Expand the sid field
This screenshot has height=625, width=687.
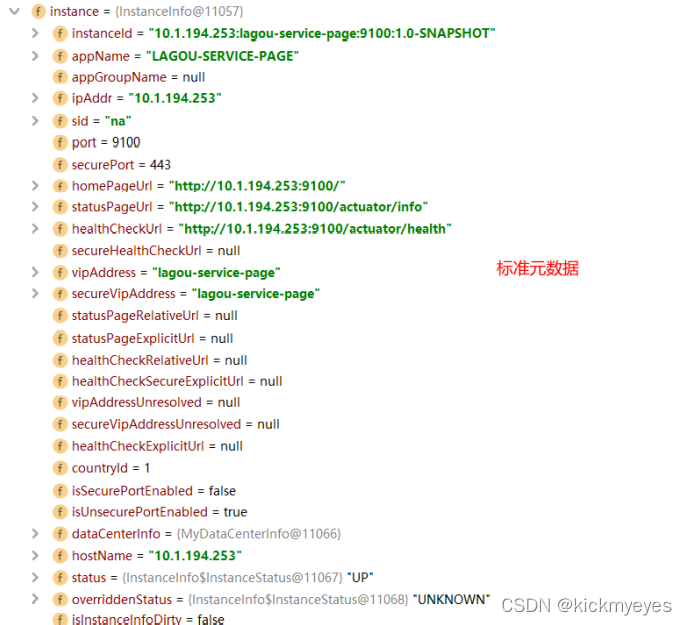[x=35, y=121]
